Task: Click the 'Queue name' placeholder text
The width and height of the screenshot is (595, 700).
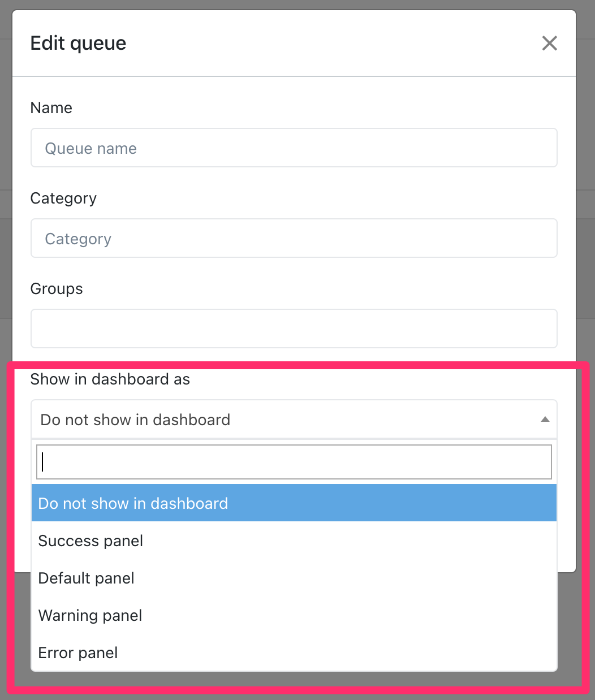Action: coord(91,149)
